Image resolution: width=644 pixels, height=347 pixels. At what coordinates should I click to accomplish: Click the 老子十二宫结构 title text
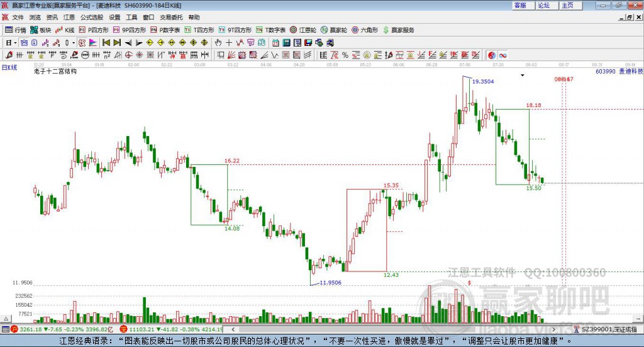[55, 71]
